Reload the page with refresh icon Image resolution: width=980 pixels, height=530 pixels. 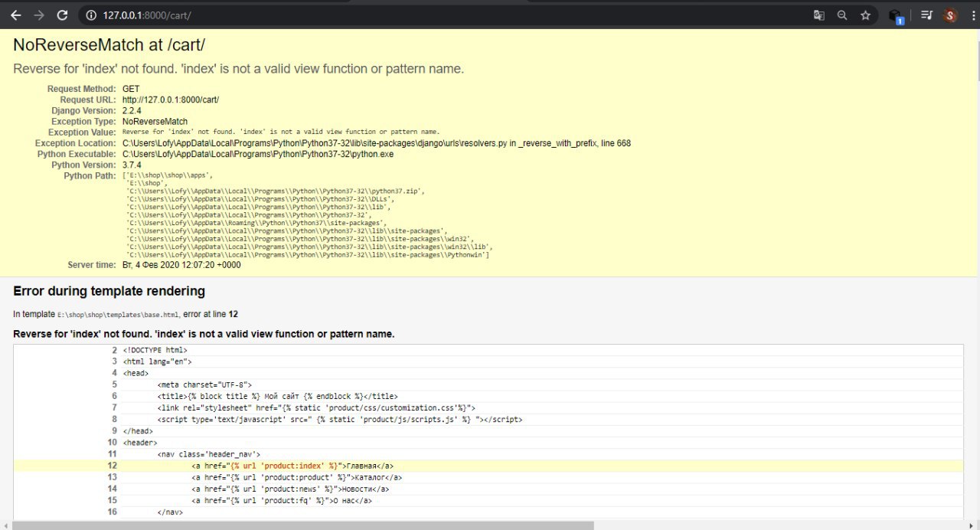63,15
